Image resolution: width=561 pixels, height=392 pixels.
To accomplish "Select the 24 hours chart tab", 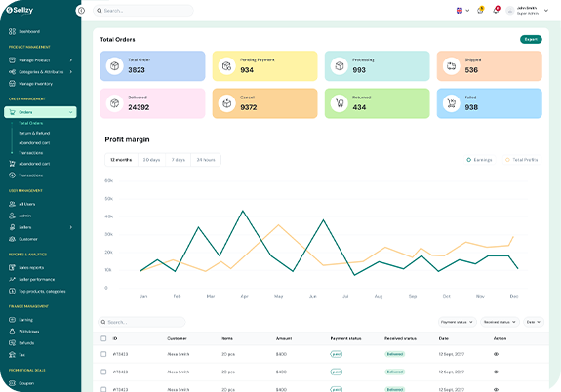I will (206, 160).
